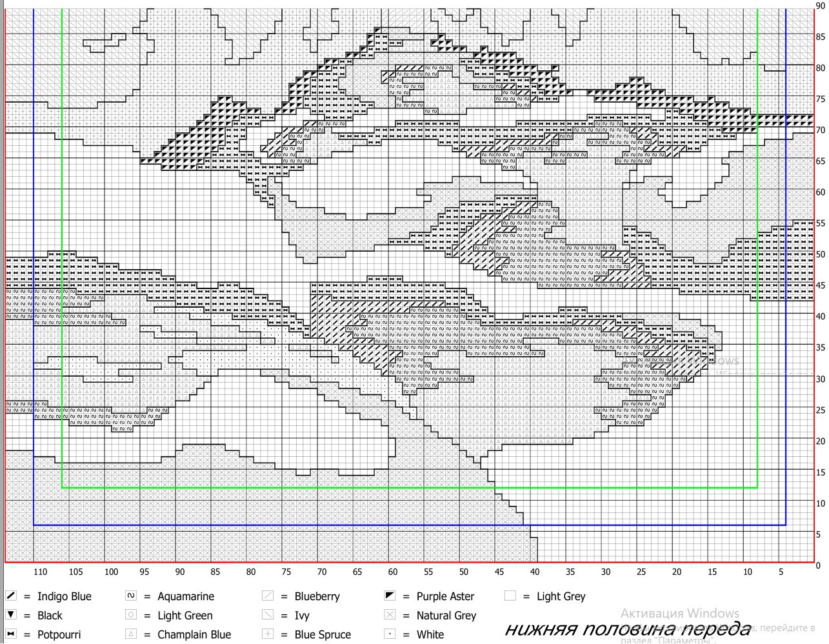
Task: Click the Black legend symbol
Action: pyautogui.click(x=11, y=615)
